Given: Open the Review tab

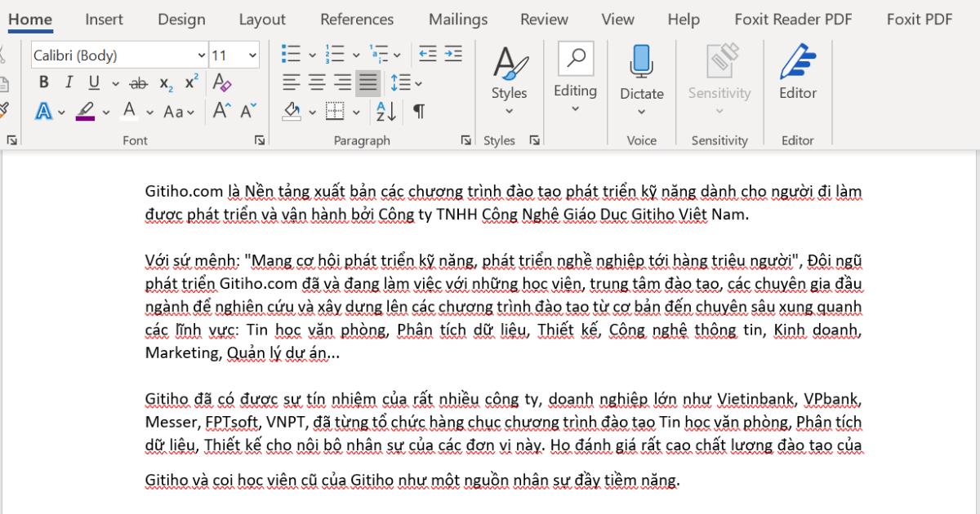Looking at the screenshot, I should click(x=544, y=19).
